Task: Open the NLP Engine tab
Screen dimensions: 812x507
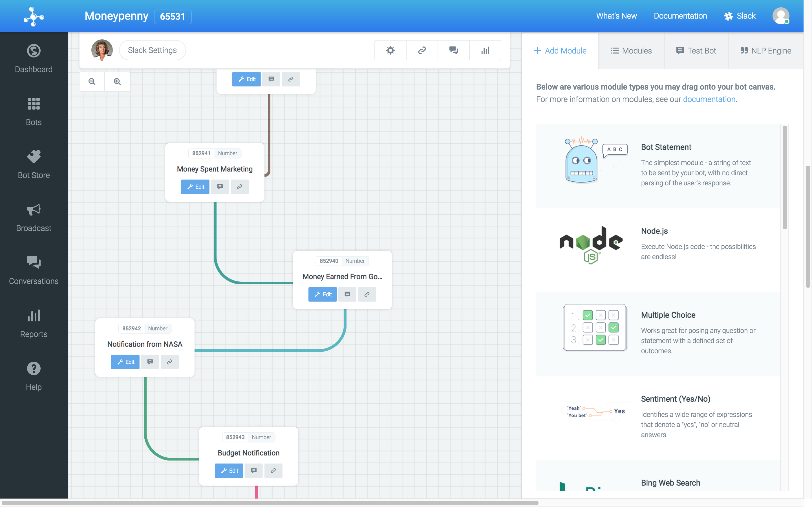Action: [x=766, y=51]
